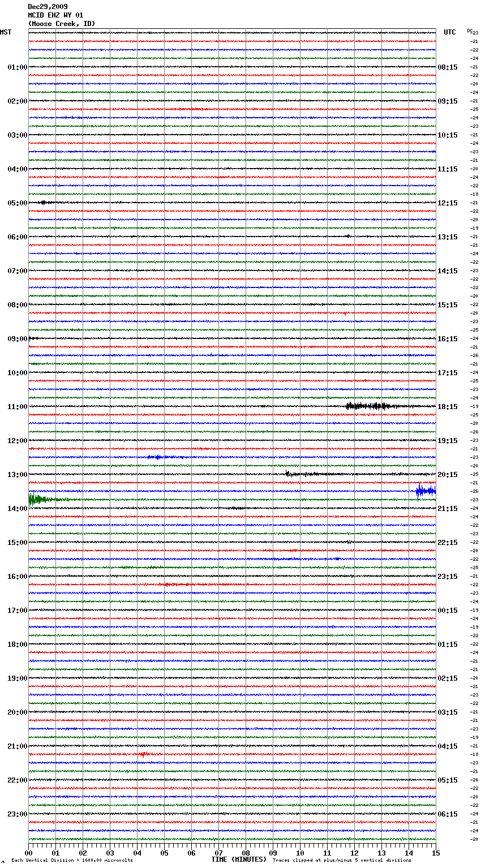The image size is (481, 868).
Task: Select the 04:15 UTC row label
Action: [x=448, y=746]
